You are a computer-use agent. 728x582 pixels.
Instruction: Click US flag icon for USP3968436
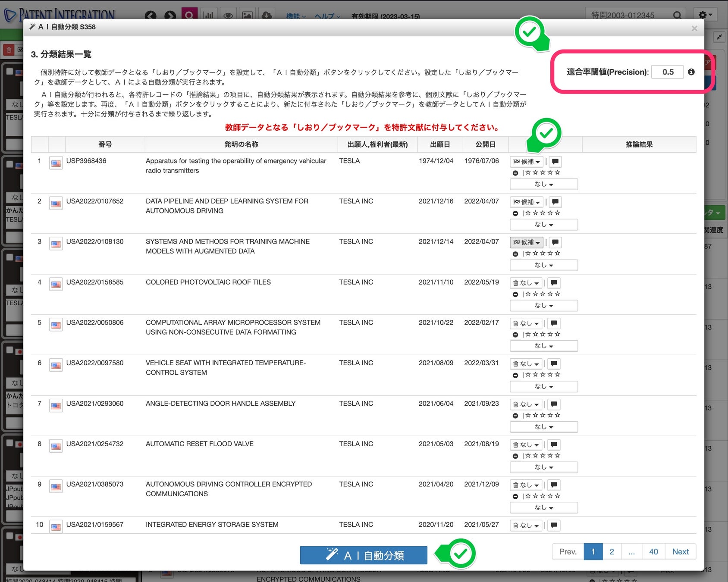(56, 163)
